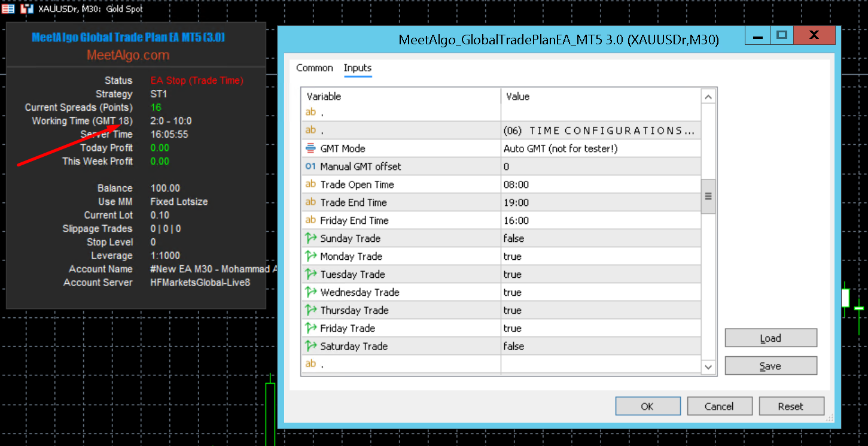Click the Monday Trade boolean icon

(310, 256)
